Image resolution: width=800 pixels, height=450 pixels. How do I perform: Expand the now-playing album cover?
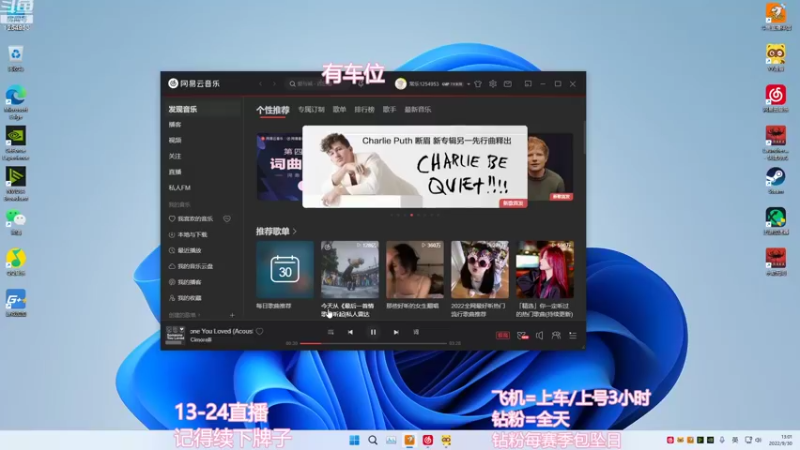click(x=175, y=335)
